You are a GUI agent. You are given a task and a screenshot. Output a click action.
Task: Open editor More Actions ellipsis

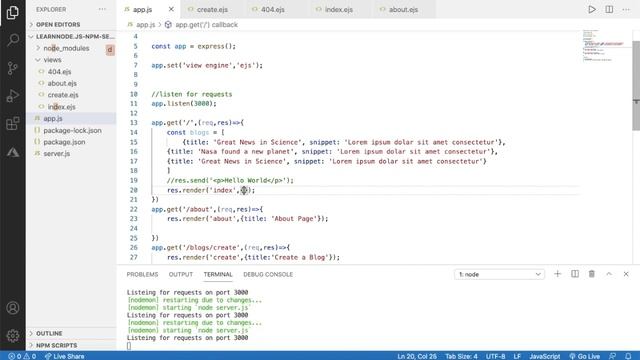click(626, 9)
